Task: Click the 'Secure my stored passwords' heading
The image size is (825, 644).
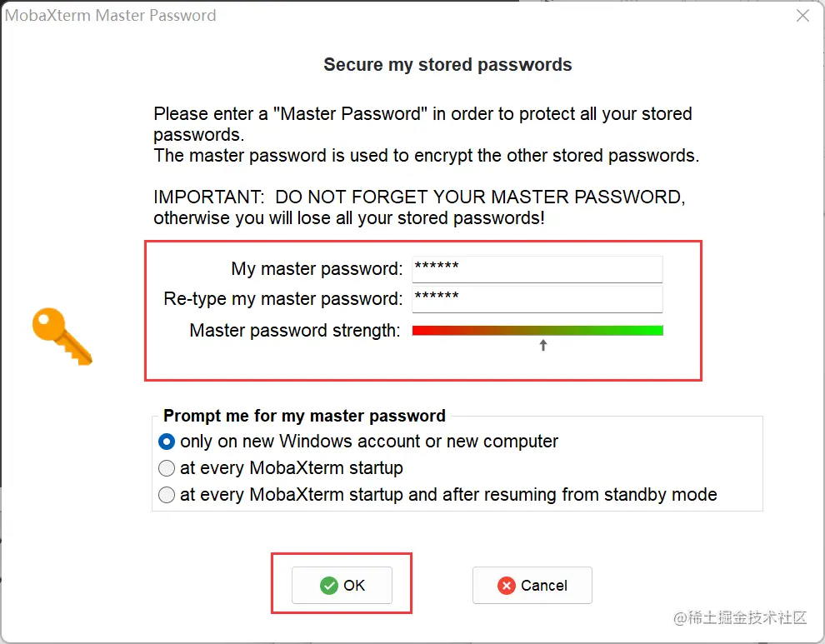Action: [x=447, y=65]
